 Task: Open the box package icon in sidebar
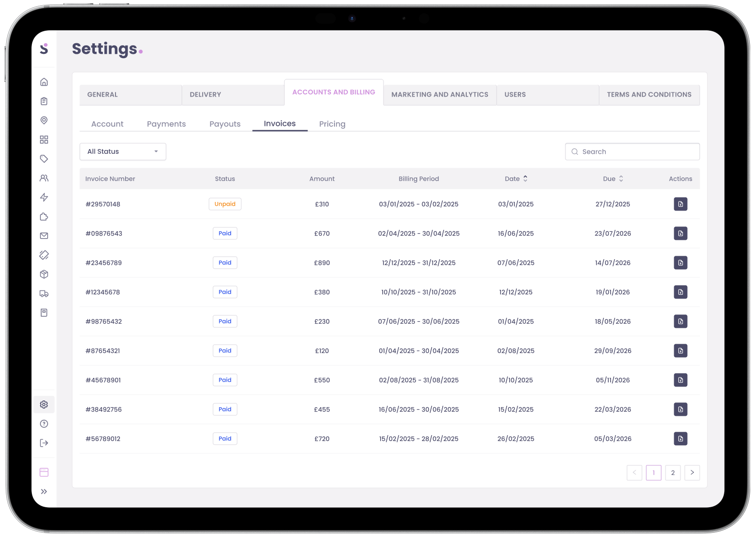click(44, 274)
